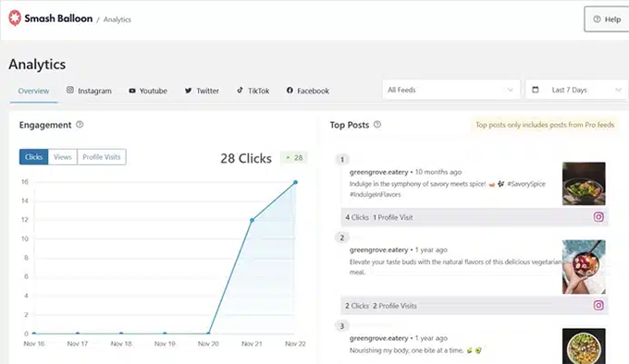The width and height of the screenshot is (629, 364).
Task: Click the Youtube icon in the tab bar
Action: point(132,91)
